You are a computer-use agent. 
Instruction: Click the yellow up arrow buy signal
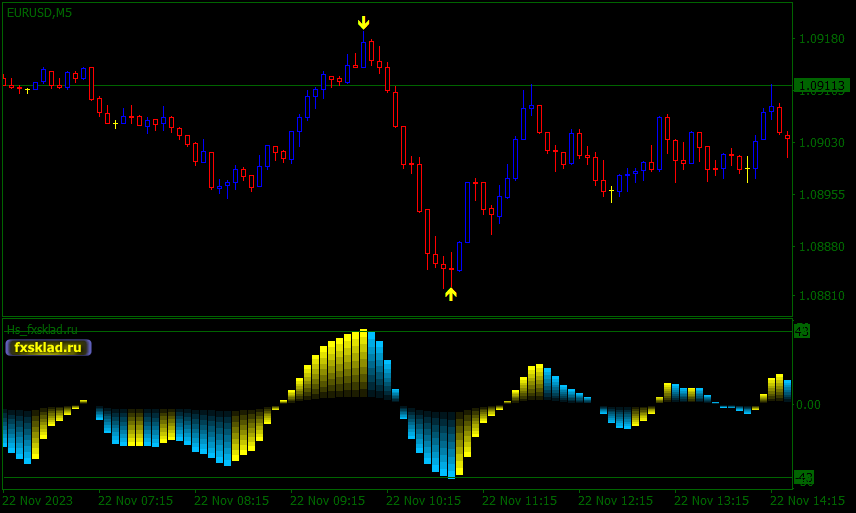450,294
